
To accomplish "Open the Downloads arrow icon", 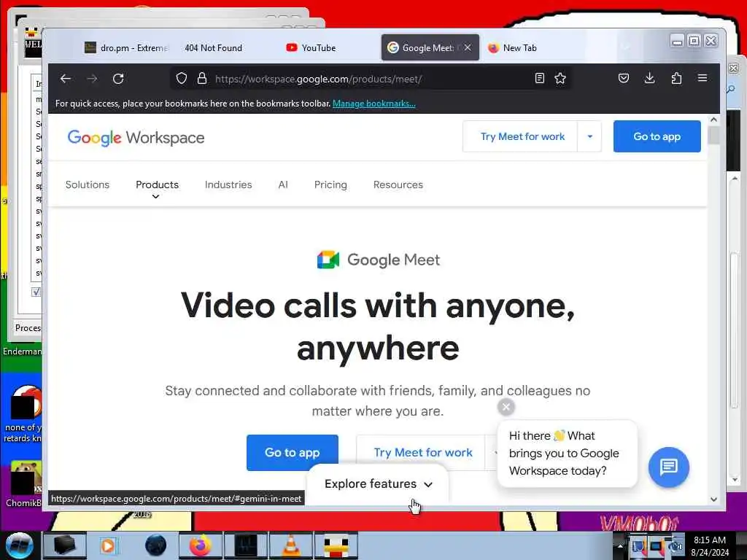I will (649, 78).
